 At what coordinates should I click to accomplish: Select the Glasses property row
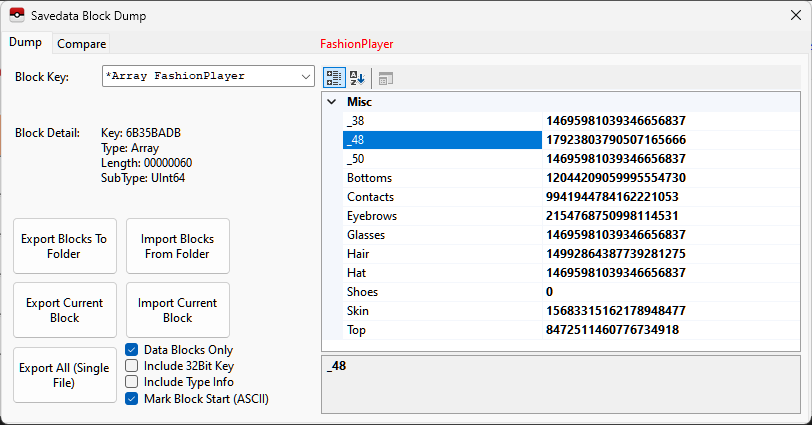(x=571, y=235)
